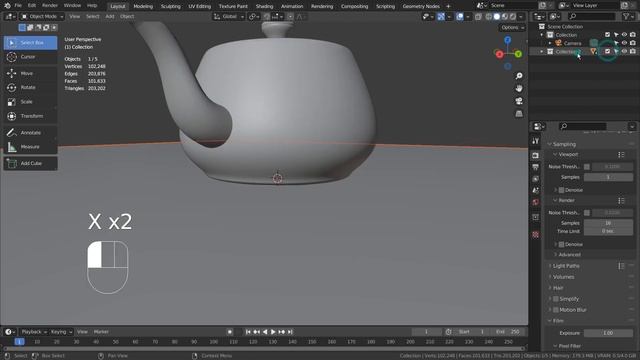Switch to the Shading workspace tab
This screenshot has height=360, width=640.
coord(264,6)
